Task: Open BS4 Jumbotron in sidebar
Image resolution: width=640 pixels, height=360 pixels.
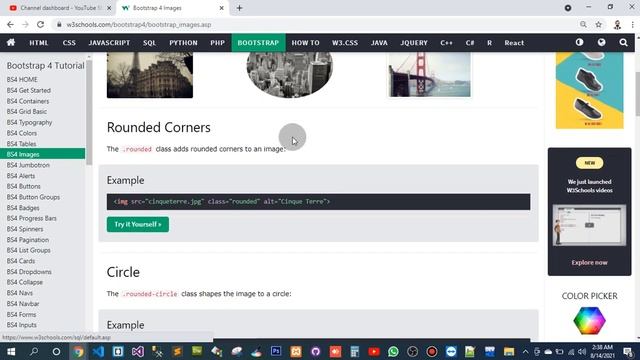Action: pyautogui.click(x=28, y=165)
